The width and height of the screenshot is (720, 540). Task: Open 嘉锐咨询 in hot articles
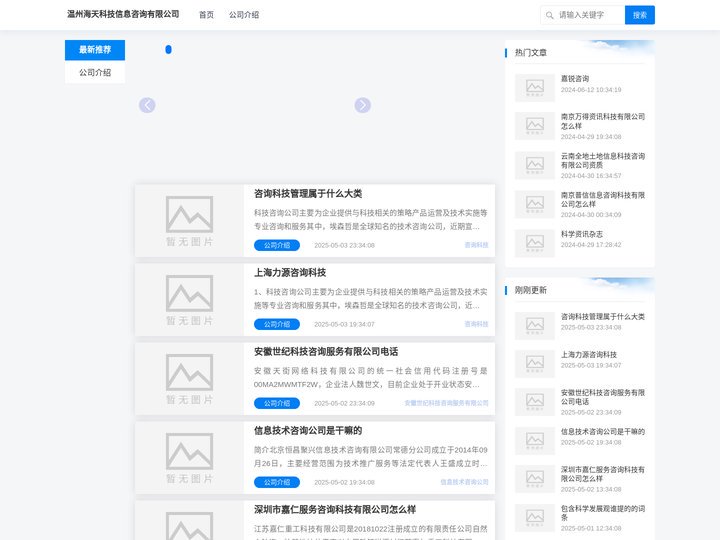tap(575, 79)
